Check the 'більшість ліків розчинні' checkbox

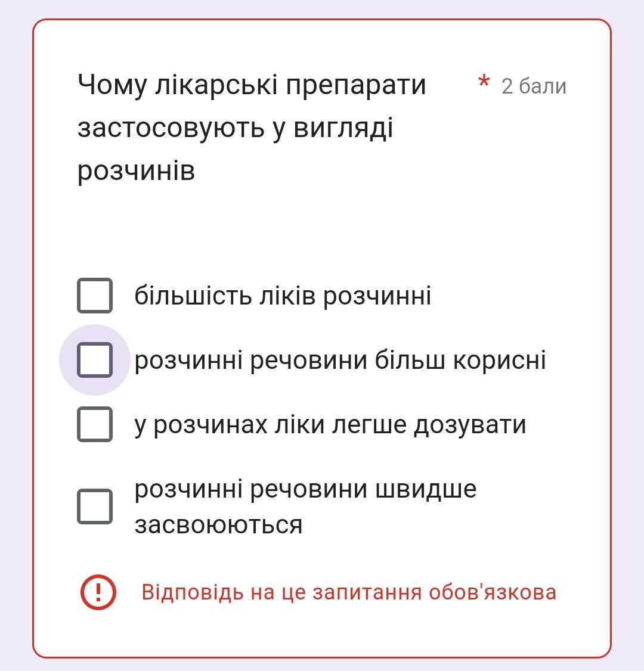(95, 296)
